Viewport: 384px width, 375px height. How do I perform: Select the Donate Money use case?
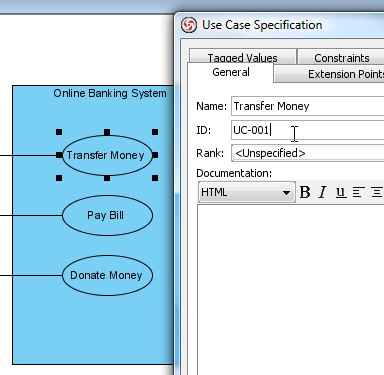(x=107, y=275)
